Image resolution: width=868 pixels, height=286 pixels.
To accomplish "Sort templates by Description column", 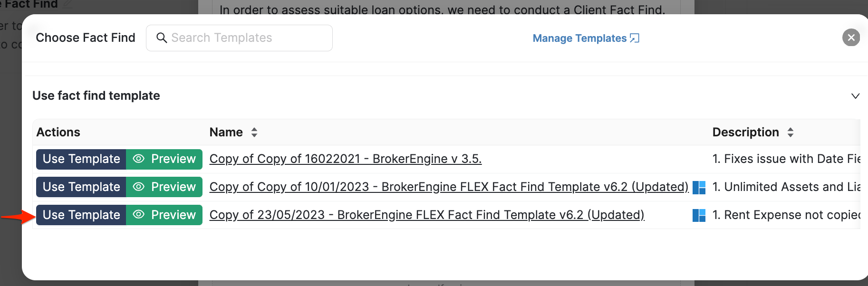I will pos(791,132).
